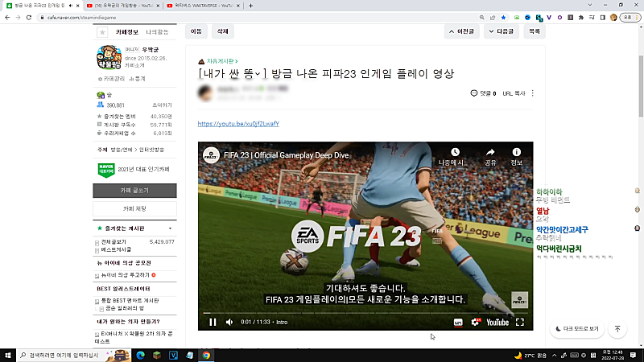This screenshot has height=362, width=644.
Task: Open the 자유게시판 board link
Action: tap(222, 61)
